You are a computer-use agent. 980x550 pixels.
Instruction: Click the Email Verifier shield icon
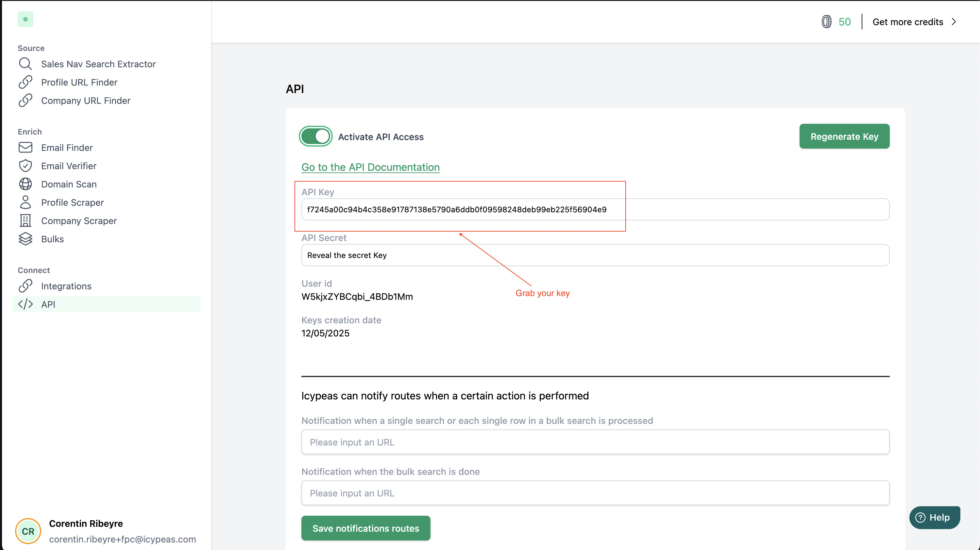25,166
